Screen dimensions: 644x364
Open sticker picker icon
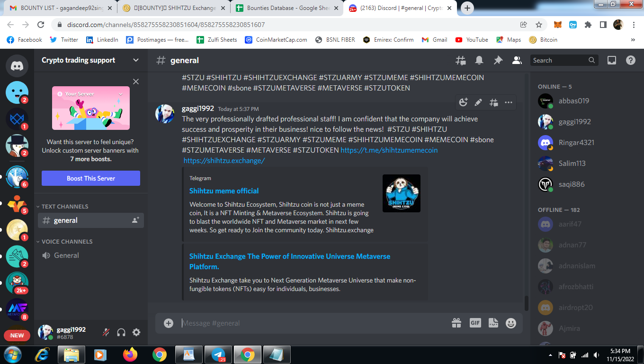(493, 323)
